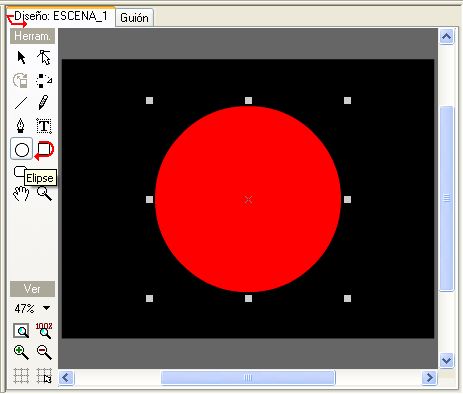
Task: Select the Reshape node-edit tool
Action: tap(44, 57)
